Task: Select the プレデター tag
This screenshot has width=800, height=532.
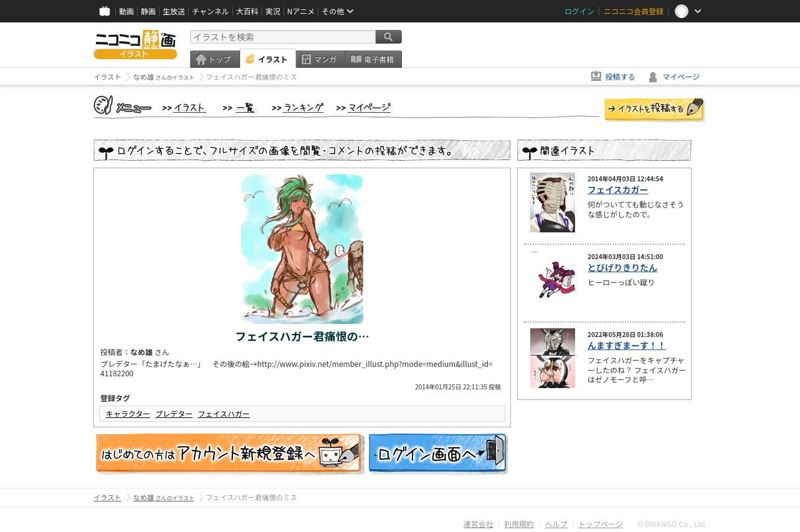Action: click(174, 414)
